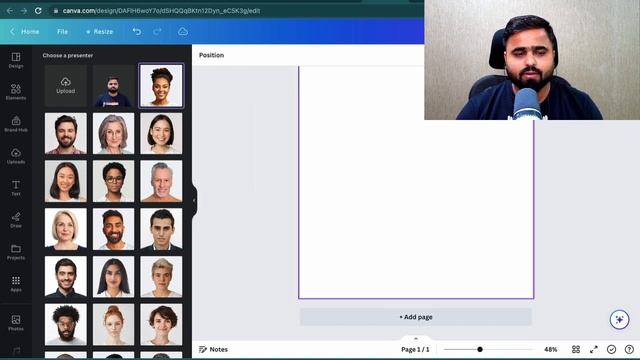
Task: Select the Draw tool in sidebar
Action: [x=16, y=220]
